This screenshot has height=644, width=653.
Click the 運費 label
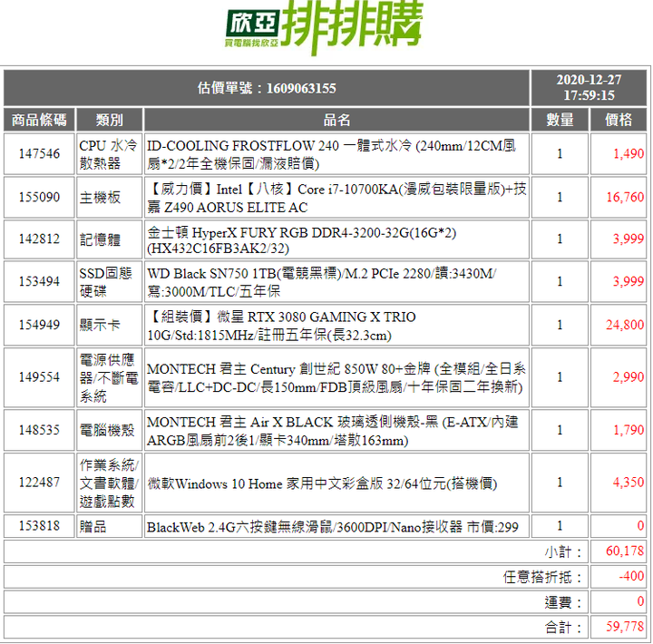tap(563, 602)
